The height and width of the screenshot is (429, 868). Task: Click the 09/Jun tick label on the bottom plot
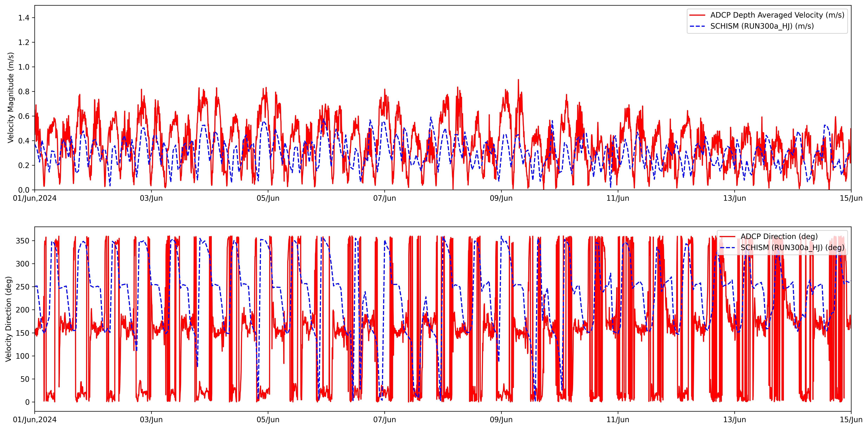[x=501, y=420]
